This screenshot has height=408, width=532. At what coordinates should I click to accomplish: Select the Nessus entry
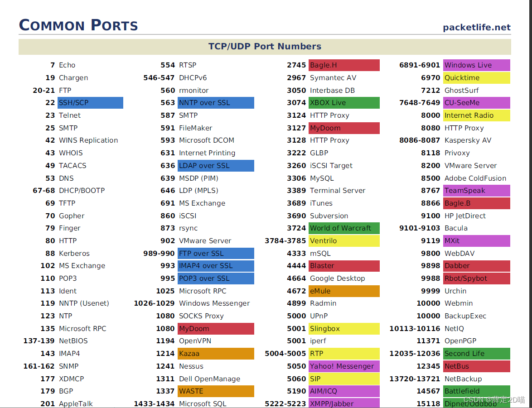(x=191, y=366)
